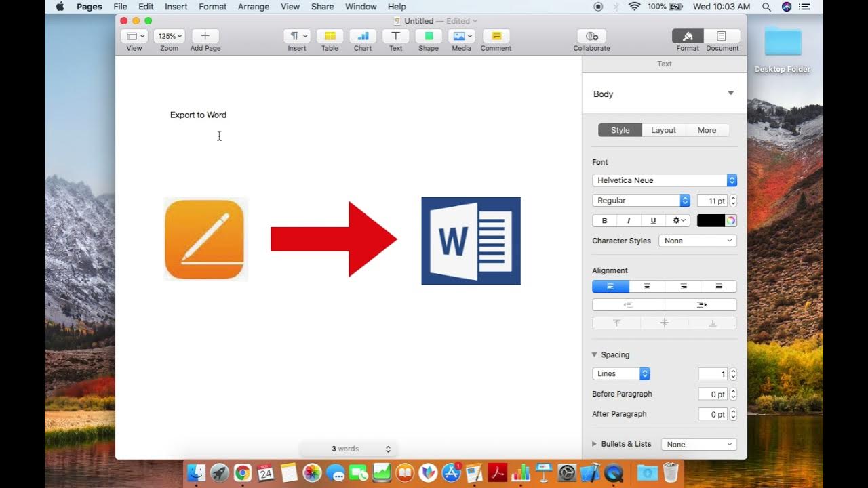The image size is (868, 488).
Task: Toggle underline text formatting
Action: (653, 220)
